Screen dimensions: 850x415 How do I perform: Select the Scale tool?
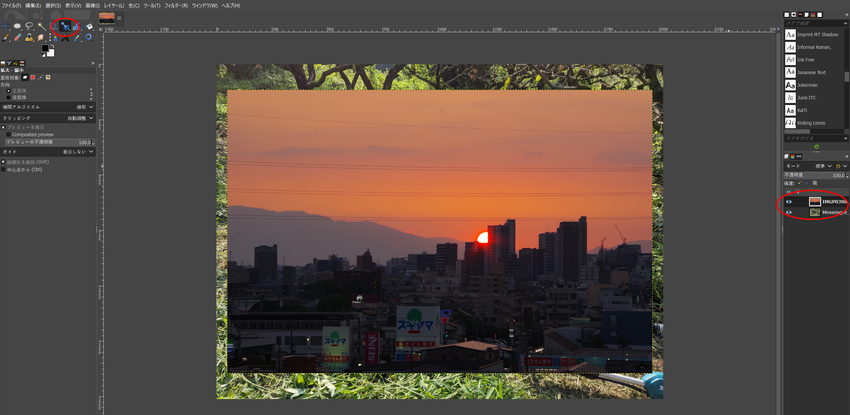[66, 27]
